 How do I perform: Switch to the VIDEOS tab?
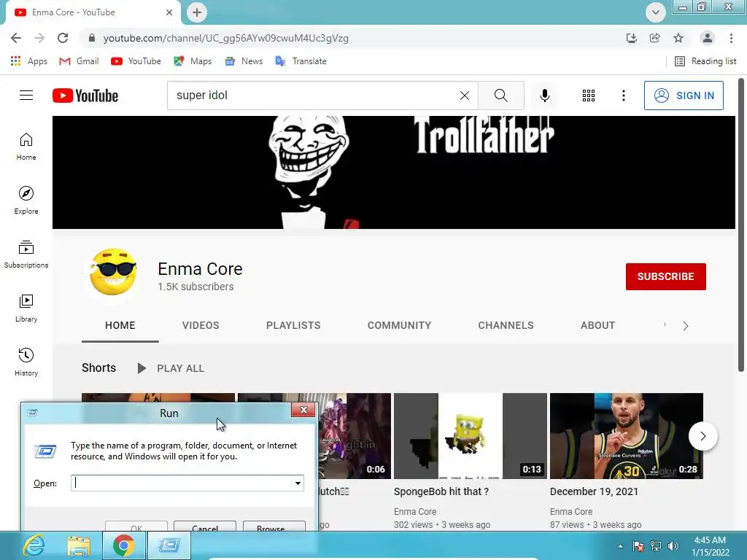(x=201, y=325)
